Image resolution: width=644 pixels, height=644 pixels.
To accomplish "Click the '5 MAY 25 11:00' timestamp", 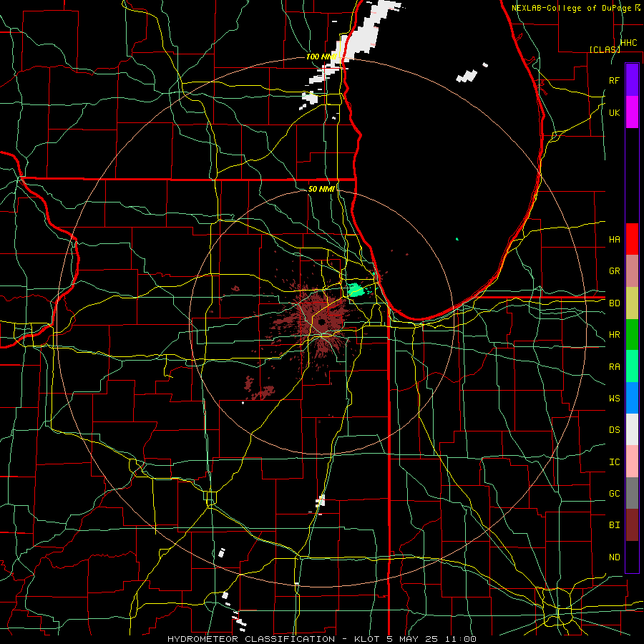I will tap(431, 639).
